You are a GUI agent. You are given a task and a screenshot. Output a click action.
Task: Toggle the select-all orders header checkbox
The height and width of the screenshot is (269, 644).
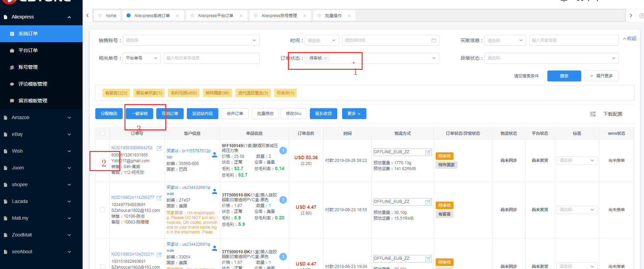(102, 133)
